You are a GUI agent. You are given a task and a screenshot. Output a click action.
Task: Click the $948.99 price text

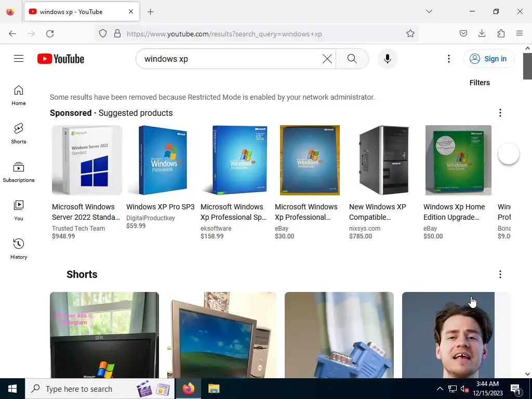coord(63,236)
